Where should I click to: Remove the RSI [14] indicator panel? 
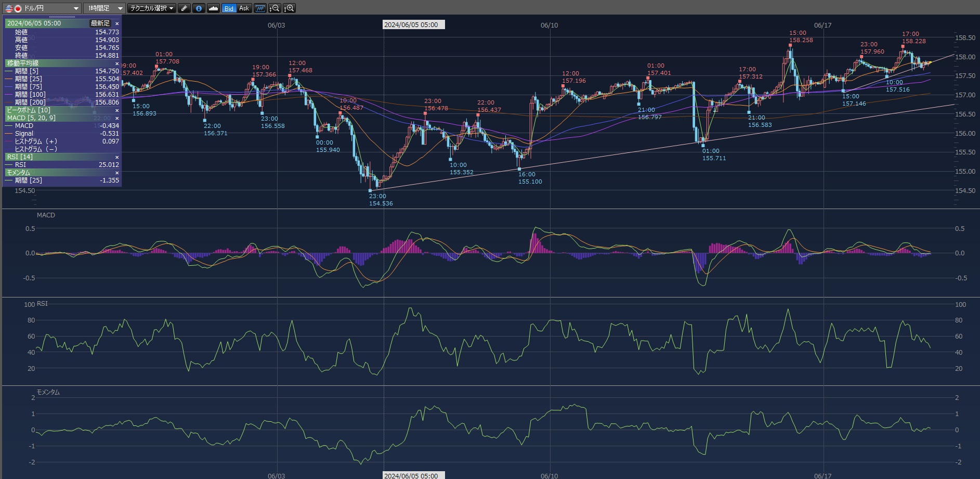116,157
